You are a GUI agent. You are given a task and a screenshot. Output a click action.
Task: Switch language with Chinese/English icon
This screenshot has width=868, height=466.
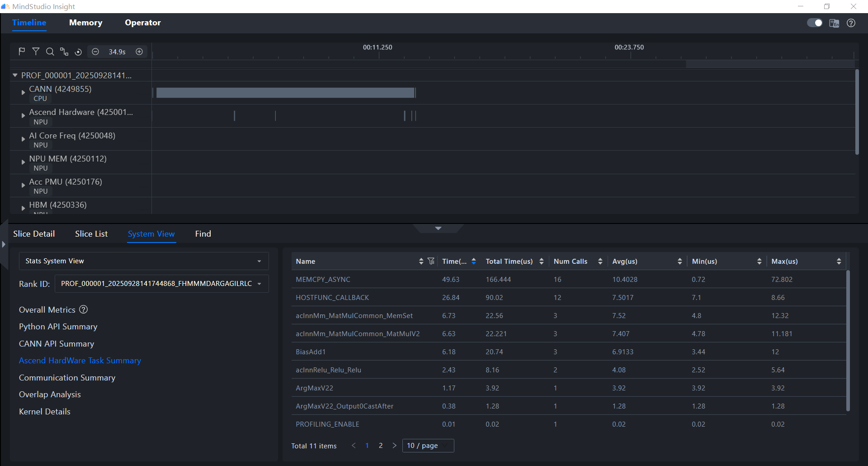pyautogui.click(x=834, y=23)
